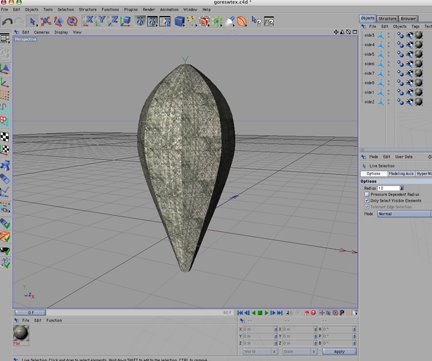The image size is (432, 361).
Task: Toggle the X-axis lock icon
Action: coord(89,21)
